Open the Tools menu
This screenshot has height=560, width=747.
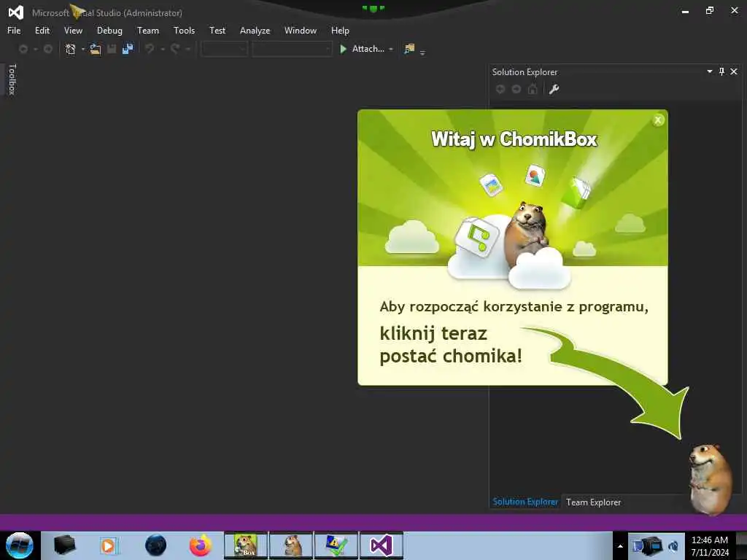coord(184,31)
